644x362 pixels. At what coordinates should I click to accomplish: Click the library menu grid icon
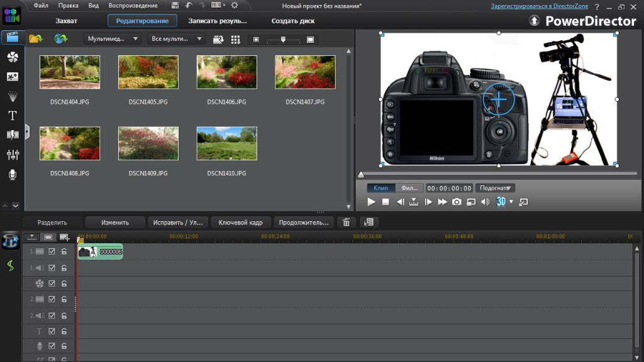pyautogui.click(x=235, y=40)
